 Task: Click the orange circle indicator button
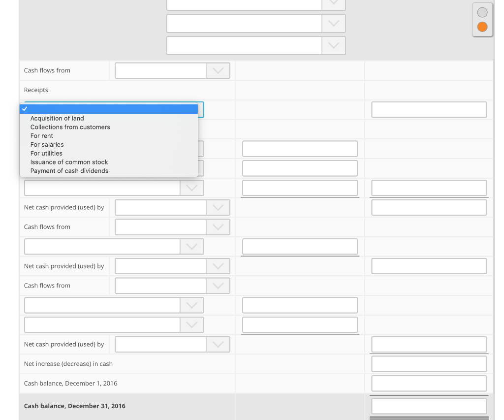[x=482, y=27]
